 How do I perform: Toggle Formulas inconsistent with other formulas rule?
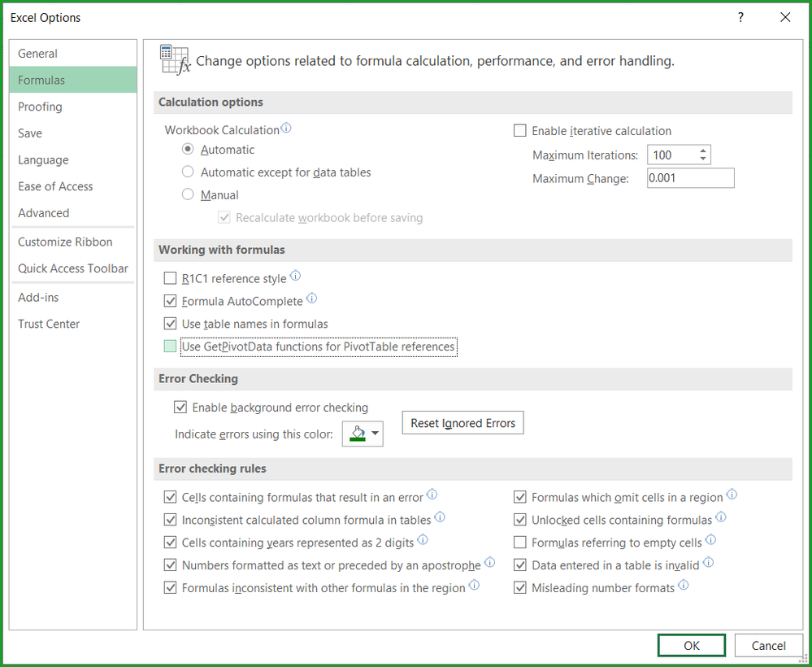tap(170, 588)
